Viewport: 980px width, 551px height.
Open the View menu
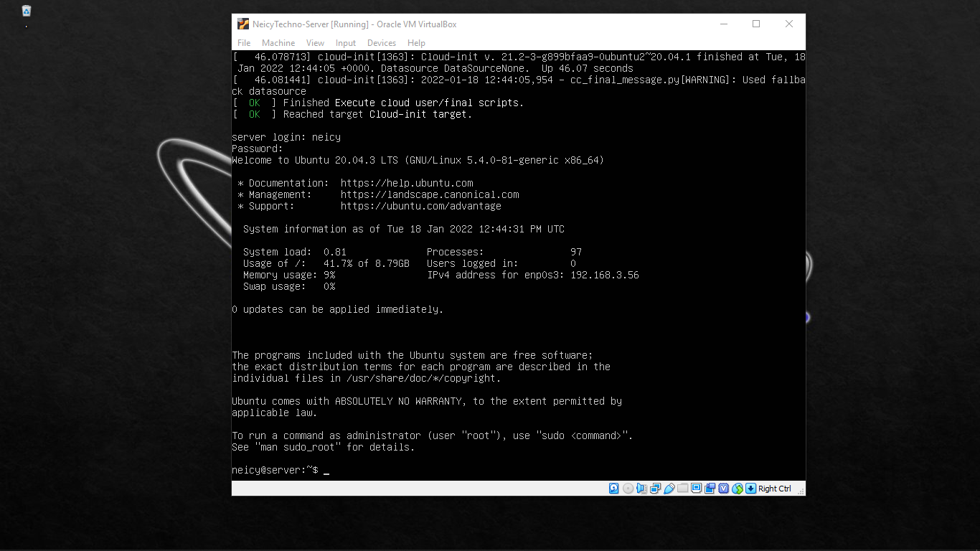pyautogui.click(x=315, y=43)
